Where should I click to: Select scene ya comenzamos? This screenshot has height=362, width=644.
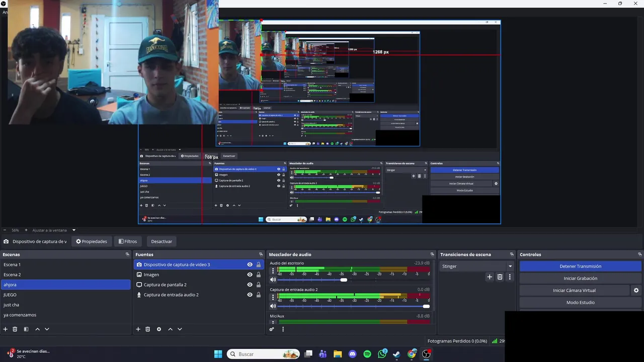66,315
